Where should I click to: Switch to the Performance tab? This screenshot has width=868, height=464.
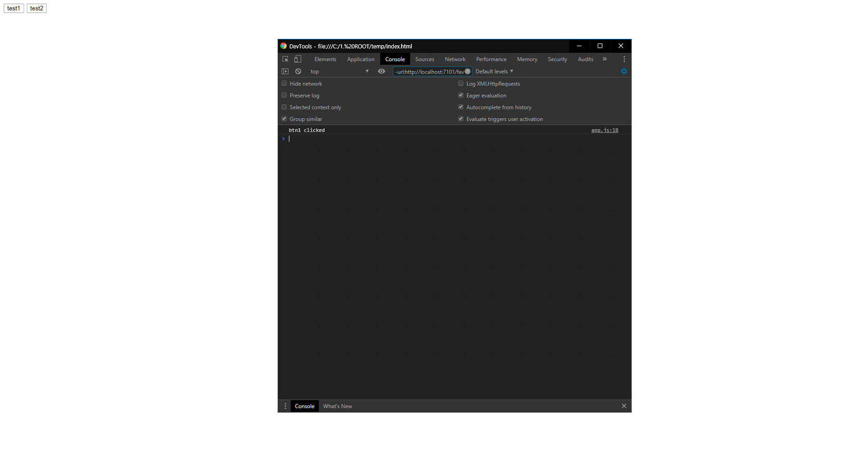(491, 59)
